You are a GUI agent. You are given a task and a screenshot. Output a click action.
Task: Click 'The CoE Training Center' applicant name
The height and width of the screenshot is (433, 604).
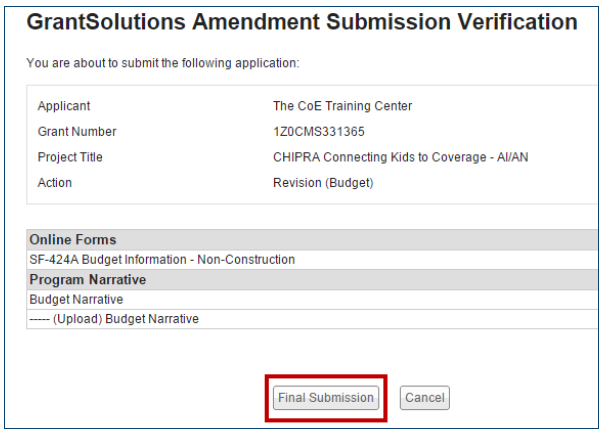(x=342, y=106)
